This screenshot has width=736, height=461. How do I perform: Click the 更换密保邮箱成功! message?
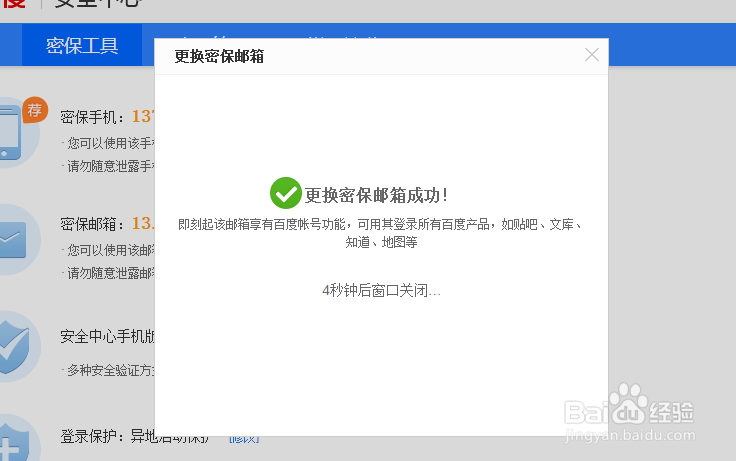coord(376,195)
